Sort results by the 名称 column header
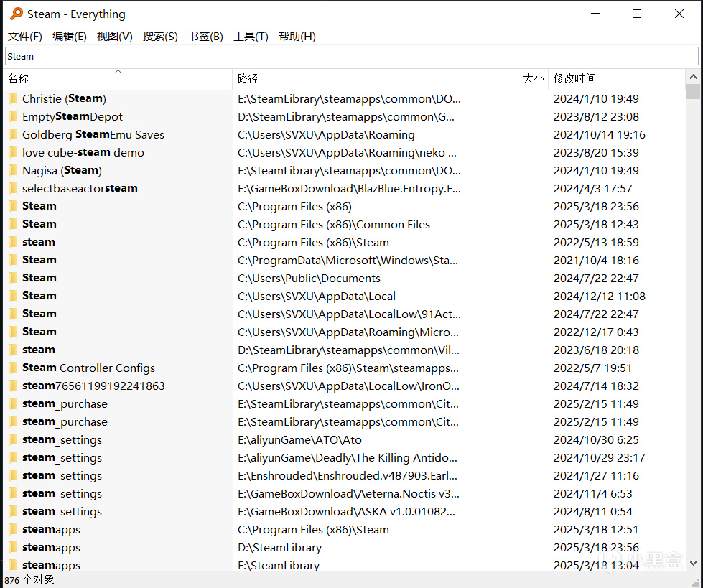 (118, 78)
